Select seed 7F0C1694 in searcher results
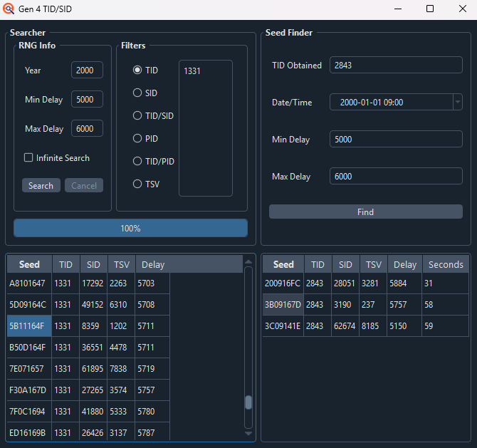This screenshot has height=448, width=477. 29,411
